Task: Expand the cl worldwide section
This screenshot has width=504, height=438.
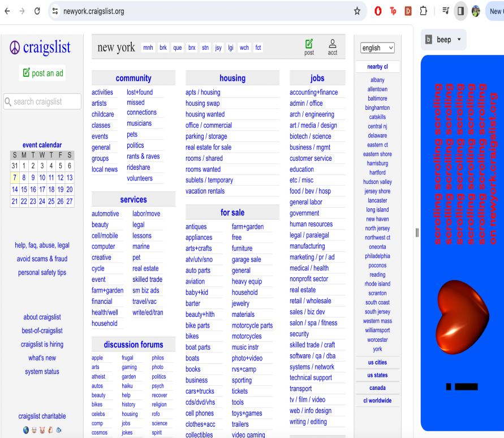Action: [377, 401]
